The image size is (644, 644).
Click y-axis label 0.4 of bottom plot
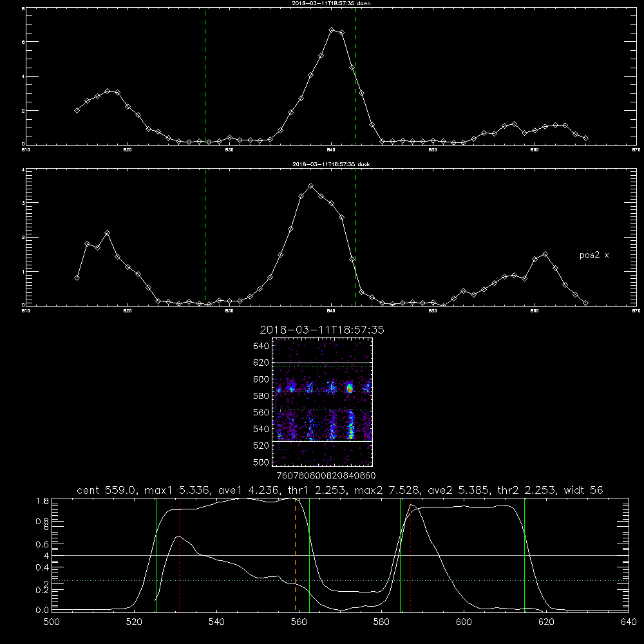tap(42, 567)
